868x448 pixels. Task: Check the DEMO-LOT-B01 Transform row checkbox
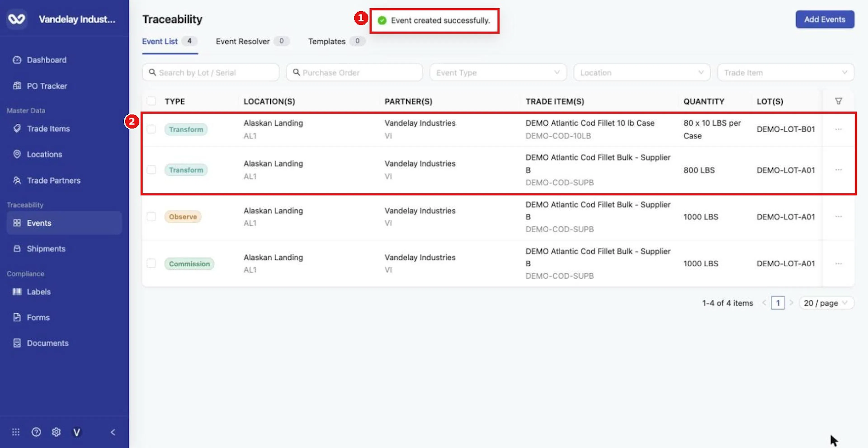point(151,129)
